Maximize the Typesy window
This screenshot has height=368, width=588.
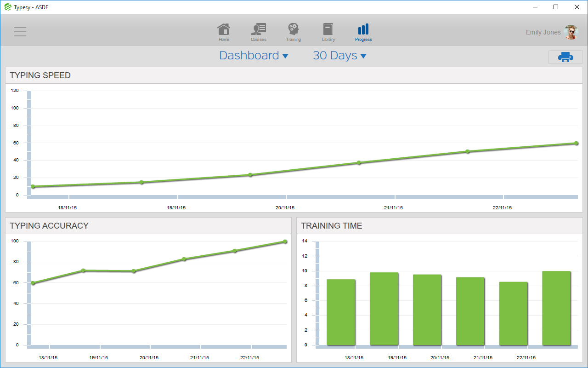[556, 7]
